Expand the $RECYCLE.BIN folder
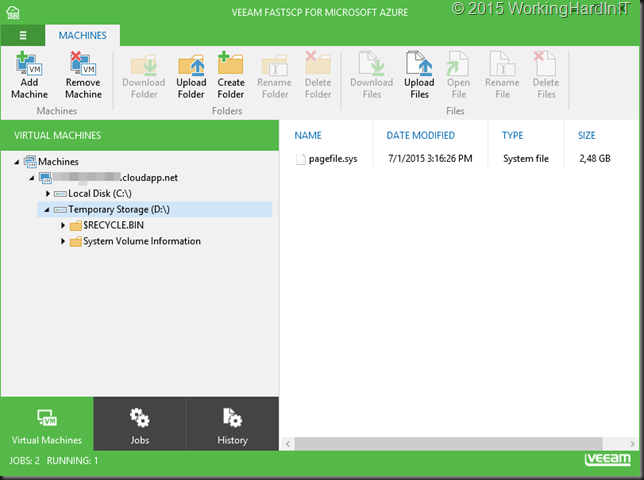 click(x=63, y=225)
